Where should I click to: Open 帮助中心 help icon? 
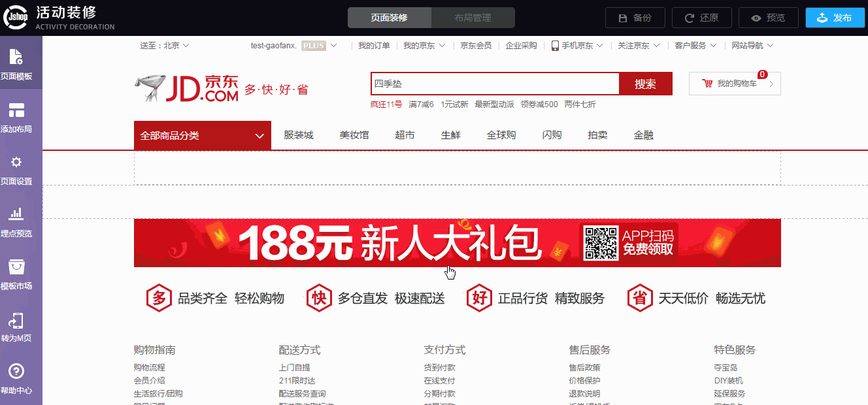coord(16,372)
